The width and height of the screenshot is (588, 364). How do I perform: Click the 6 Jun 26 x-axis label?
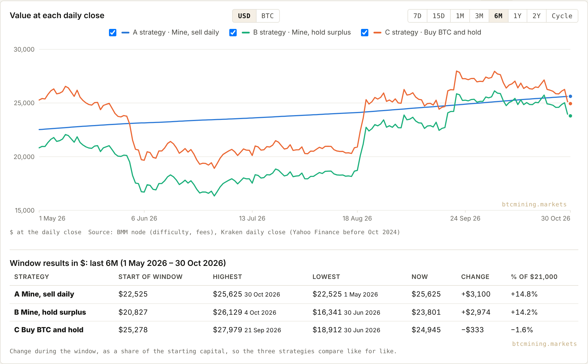click(x=144, y=218)
